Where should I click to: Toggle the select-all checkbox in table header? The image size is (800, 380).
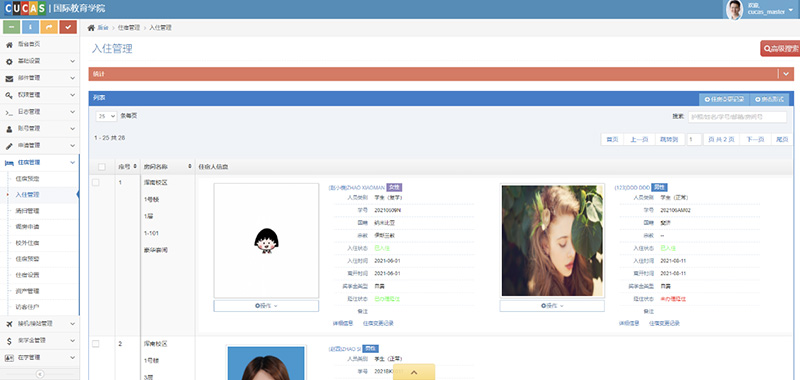102,167
